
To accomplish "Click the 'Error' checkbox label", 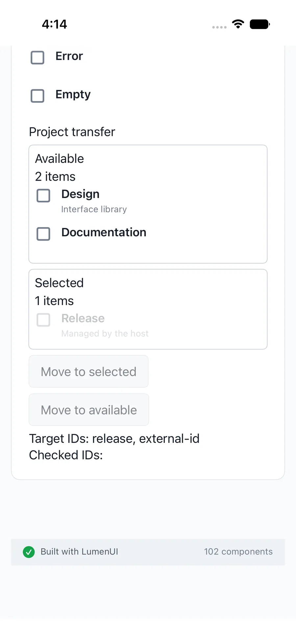I will pyautogui.click(x=69, y=56).
